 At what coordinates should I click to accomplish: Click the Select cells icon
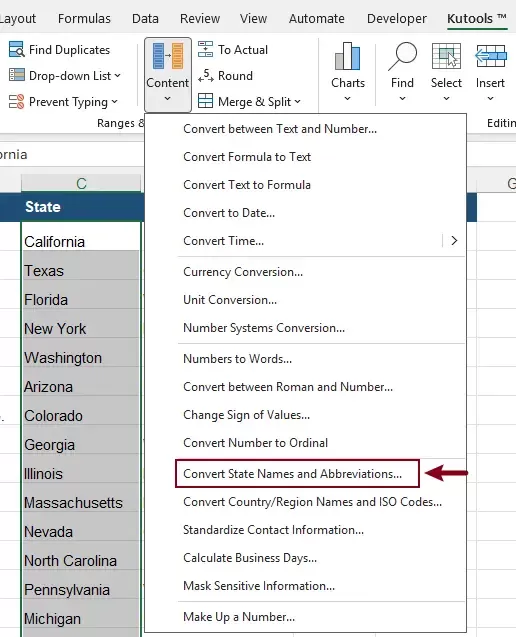point(446,56)
